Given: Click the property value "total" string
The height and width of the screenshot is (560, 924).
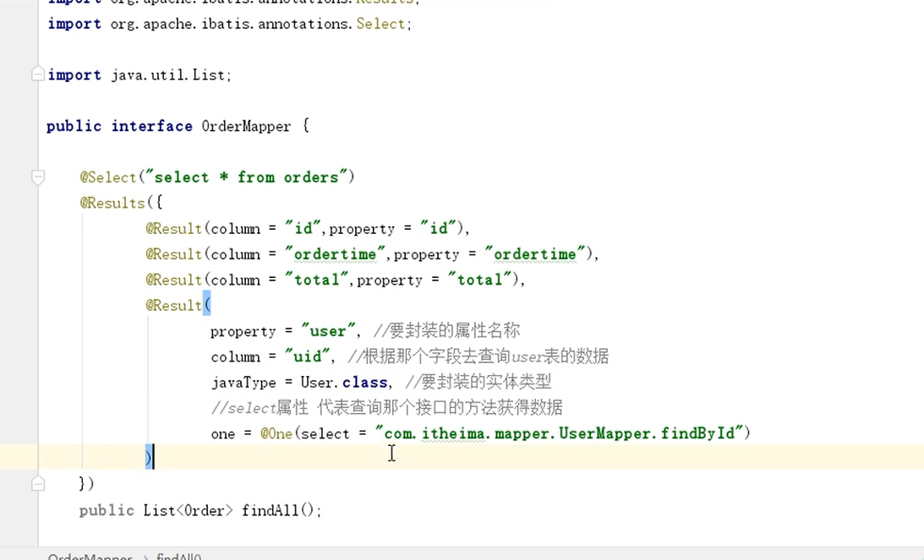Looking at the screenshot, I should pos(479,280).
